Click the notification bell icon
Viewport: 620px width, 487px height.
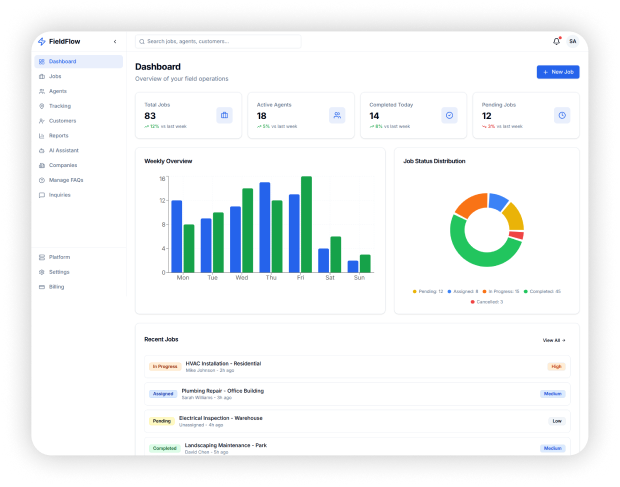coord(556,41)
